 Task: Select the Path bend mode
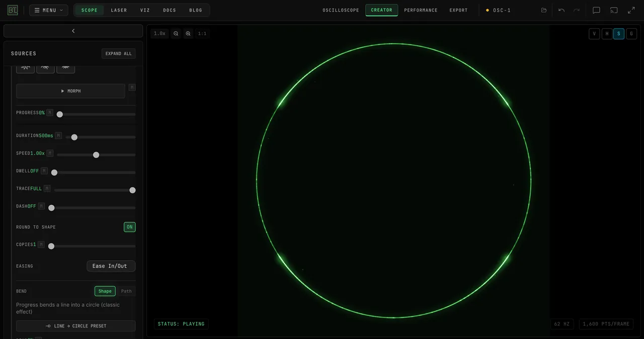[x=126, y=291]
